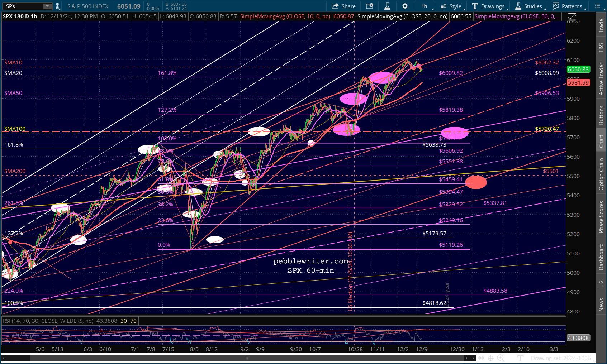Click the SimpleMovingAvg (CLOSE, 10, 0, no) label

click(285, 16)
